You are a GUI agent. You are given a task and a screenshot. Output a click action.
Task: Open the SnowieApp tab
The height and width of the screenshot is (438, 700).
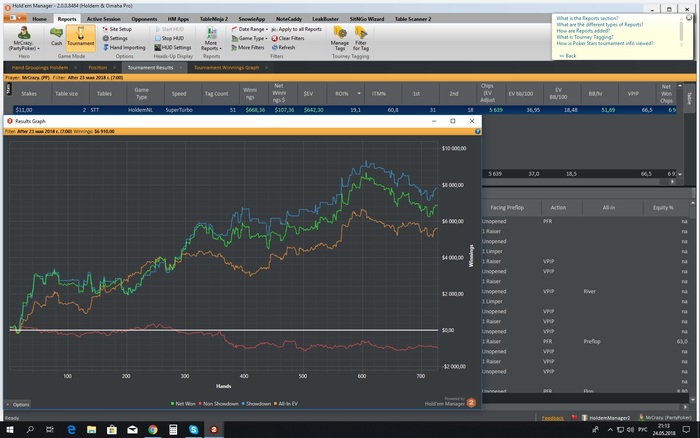pos(251,19)
